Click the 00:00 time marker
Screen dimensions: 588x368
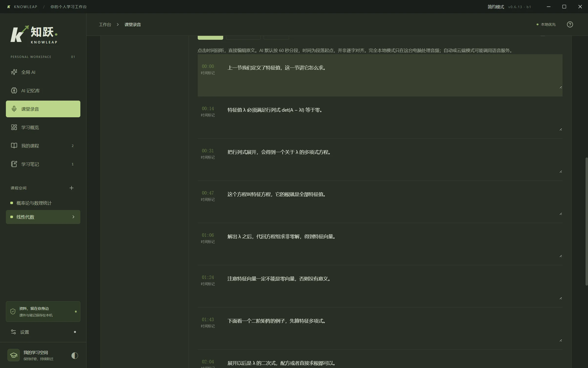(208, 66)
